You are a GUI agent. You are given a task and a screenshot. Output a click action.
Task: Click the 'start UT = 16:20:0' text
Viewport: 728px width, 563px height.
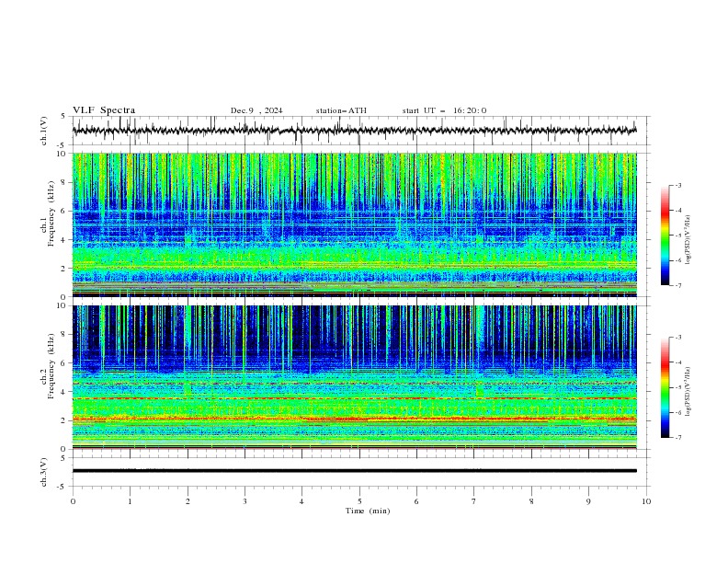[x=444, y=110]
